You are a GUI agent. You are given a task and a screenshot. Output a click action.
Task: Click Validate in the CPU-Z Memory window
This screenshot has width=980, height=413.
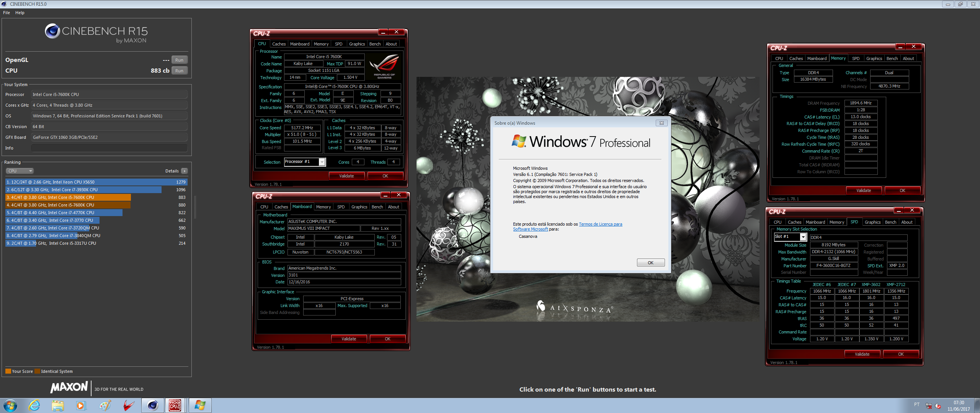(864, 190)
